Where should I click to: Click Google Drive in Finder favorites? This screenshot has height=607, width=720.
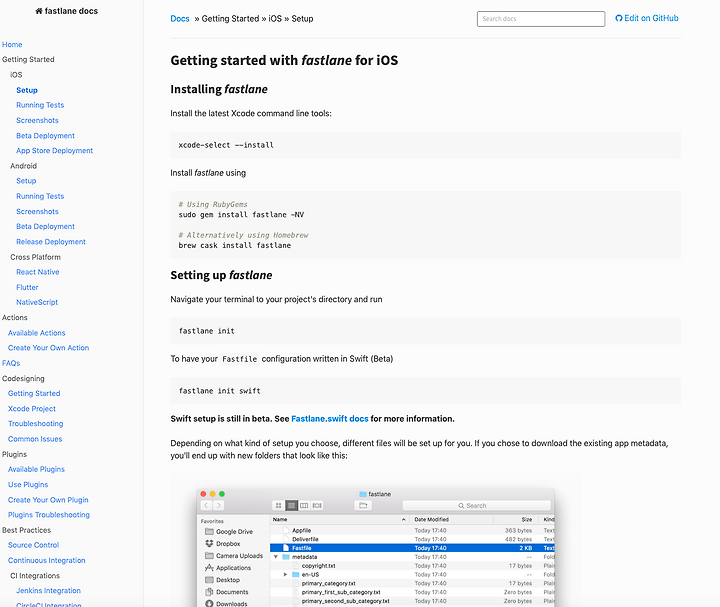(229, 532)
